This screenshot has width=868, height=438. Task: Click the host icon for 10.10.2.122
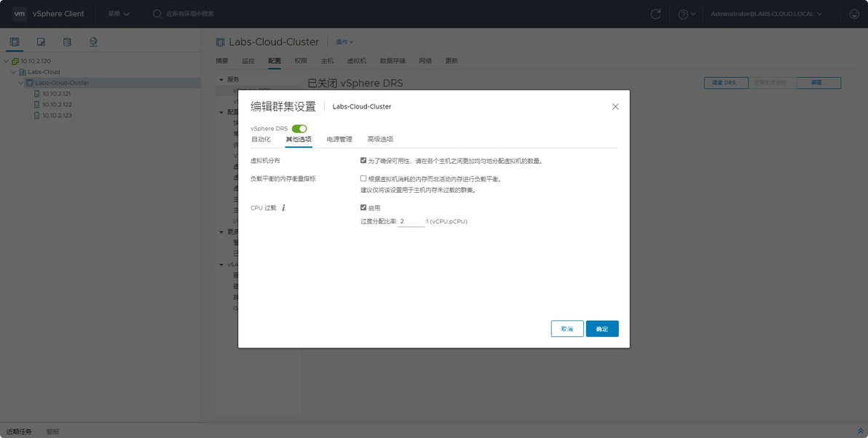click(x=37, y=105)
